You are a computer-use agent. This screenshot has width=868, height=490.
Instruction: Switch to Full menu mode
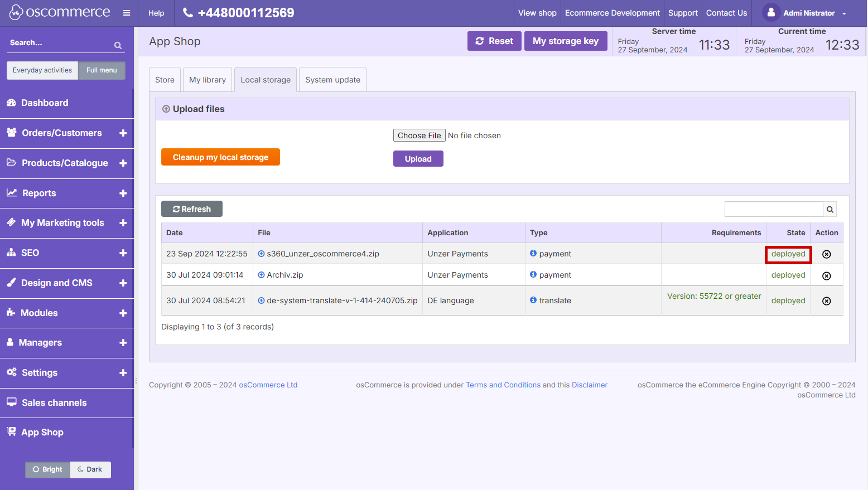point(102,70)
